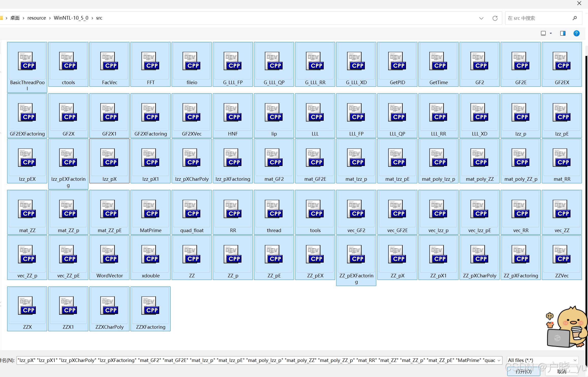Go to WinNTL-10_5_0 breadcrumb folder
The height and width of the screenshot is (377, 588).
click(71, 18)
